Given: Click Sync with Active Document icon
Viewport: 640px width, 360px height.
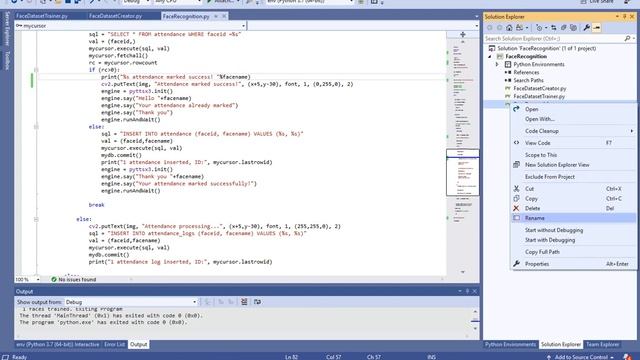Looking at the screenshot, I should coord(553,28).
